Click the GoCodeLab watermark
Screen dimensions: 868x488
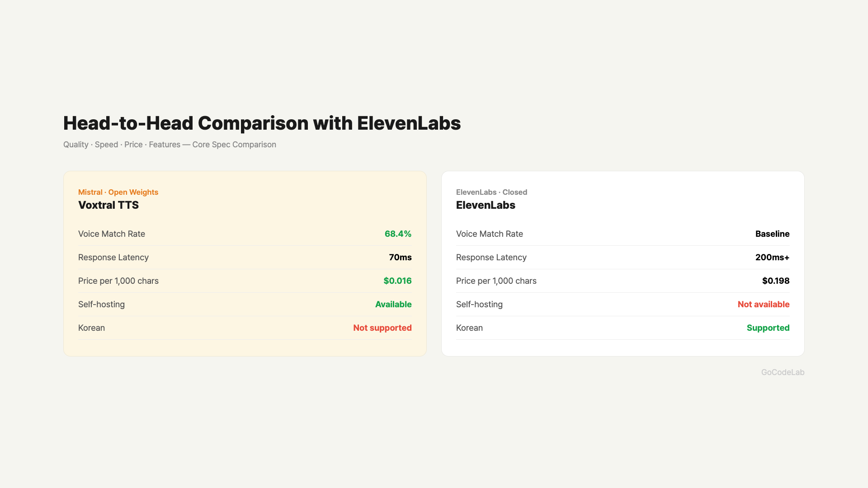pyautogui.click(x=783, y=372)
